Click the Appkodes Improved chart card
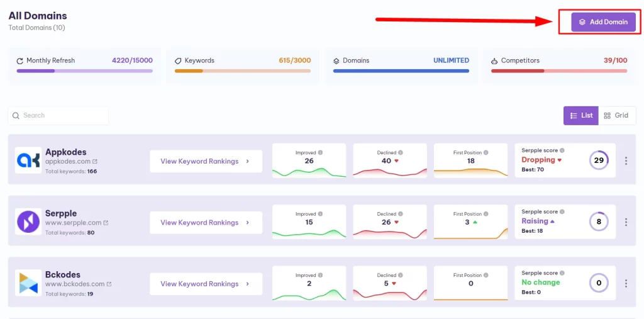Viewport: 644px width, 319px height. [x=309, y=160]
